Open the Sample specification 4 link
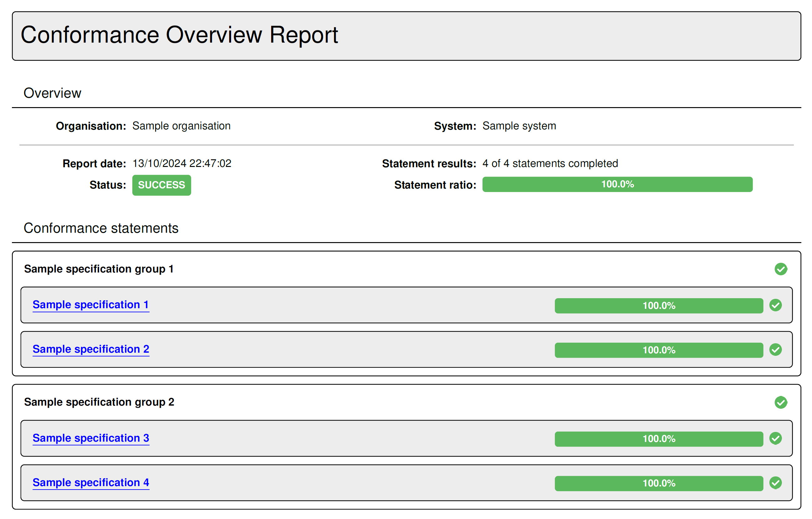Viewport: 812px width, 519px height. pyautogui.click(x=91, y=483)
